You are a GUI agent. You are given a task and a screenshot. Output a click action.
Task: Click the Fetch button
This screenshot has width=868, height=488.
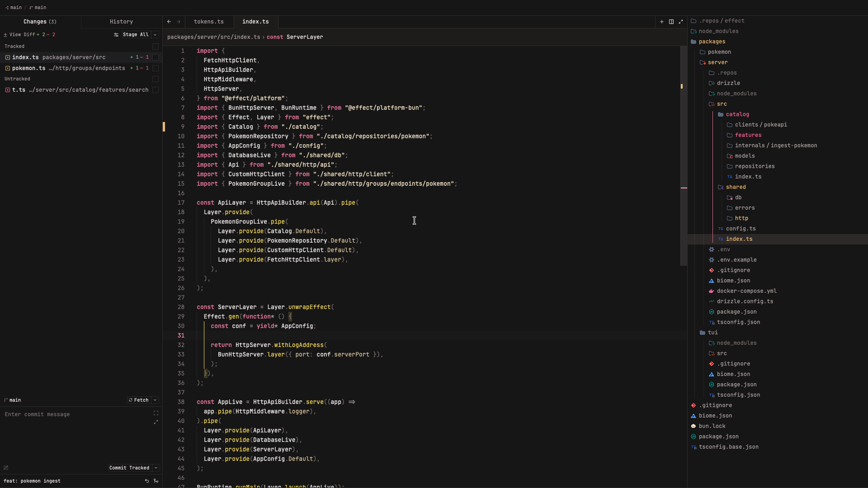[139, 400]
